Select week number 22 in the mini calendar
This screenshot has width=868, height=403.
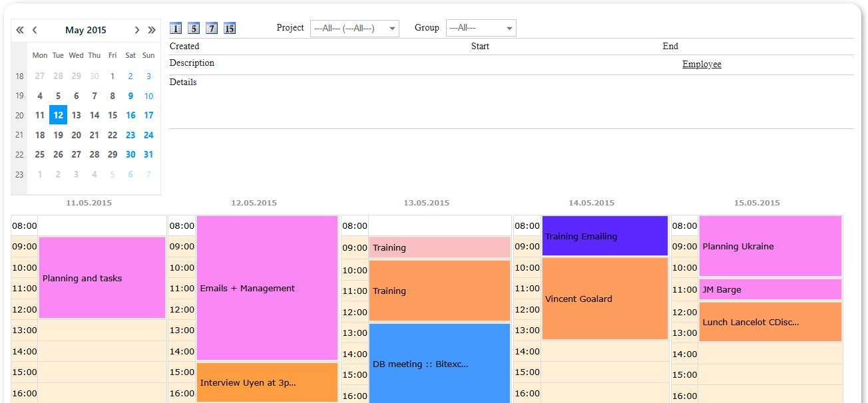19,154
